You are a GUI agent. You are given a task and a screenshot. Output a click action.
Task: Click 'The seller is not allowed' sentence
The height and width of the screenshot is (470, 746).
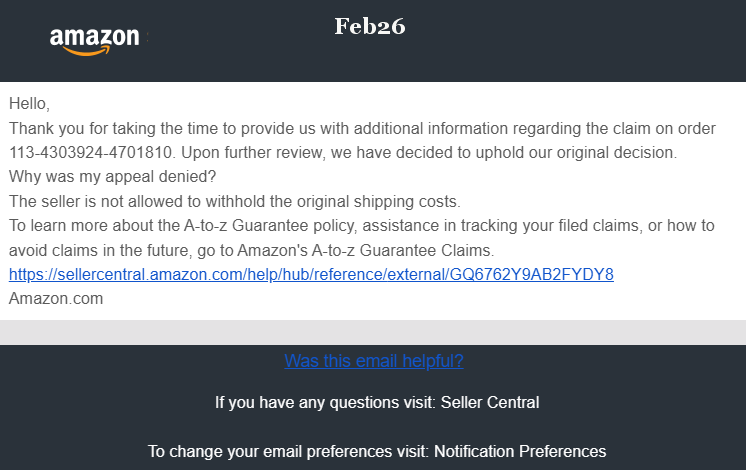coord(235,202)
